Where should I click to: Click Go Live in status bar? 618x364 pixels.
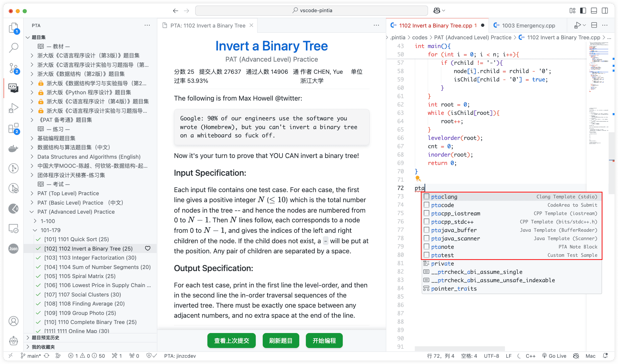(554, 356)
